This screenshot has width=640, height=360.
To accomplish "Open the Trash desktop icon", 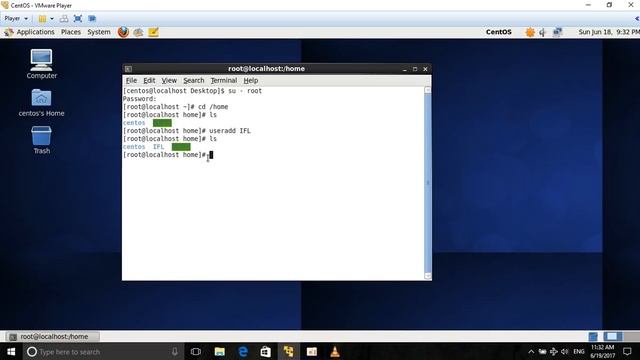I will (41, 140).
